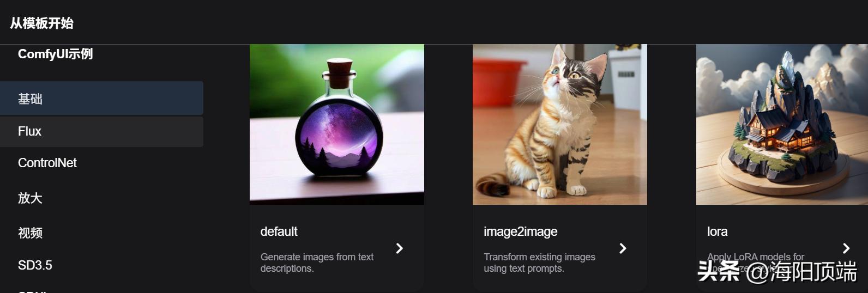Select the Flux category

pos(101,131)
